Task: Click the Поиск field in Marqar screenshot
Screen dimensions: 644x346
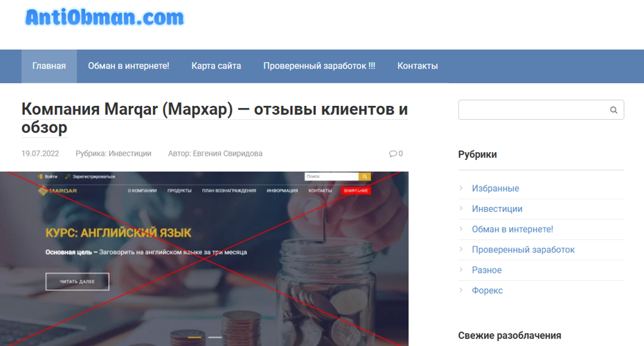Action: 332,176
